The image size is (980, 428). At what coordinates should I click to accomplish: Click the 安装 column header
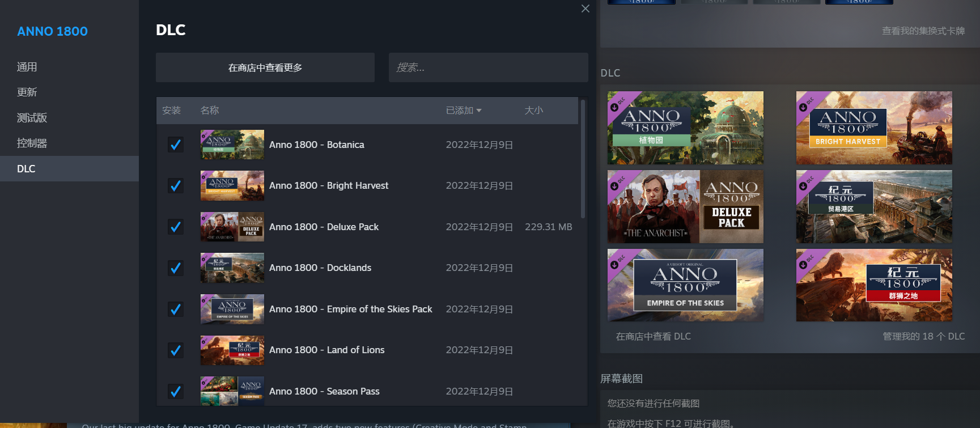click(x=171, y=111)
